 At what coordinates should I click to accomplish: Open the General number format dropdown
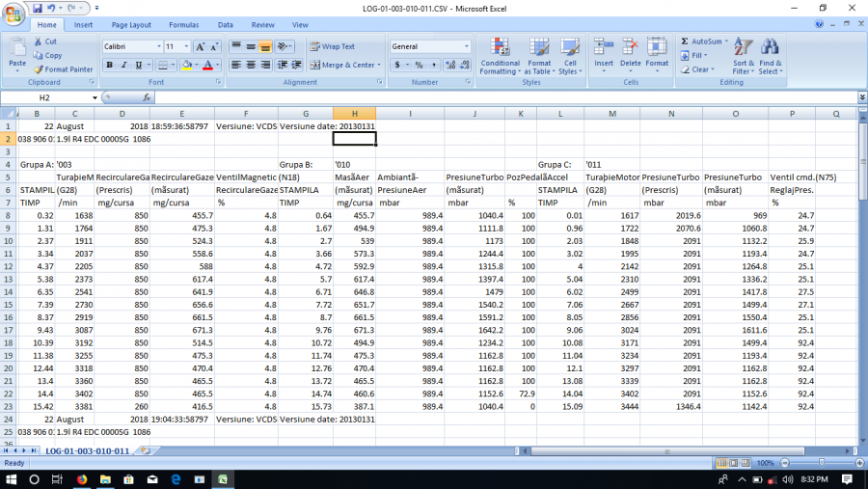click(467, 46)
